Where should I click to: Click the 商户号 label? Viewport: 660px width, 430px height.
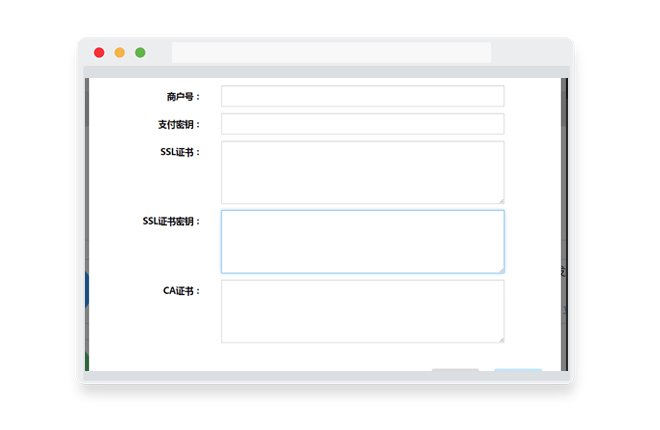[183, 97]
